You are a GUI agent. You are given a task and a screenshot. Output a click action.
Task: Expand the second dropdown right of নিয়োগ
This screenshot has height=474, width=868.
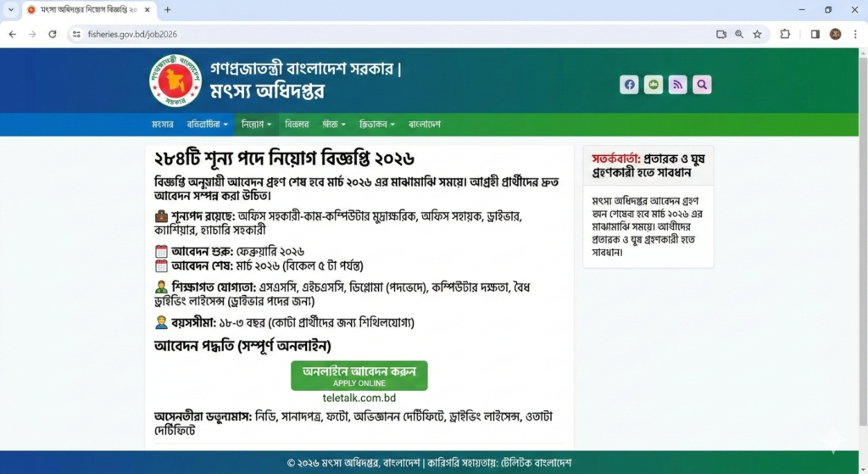[377, 125]
